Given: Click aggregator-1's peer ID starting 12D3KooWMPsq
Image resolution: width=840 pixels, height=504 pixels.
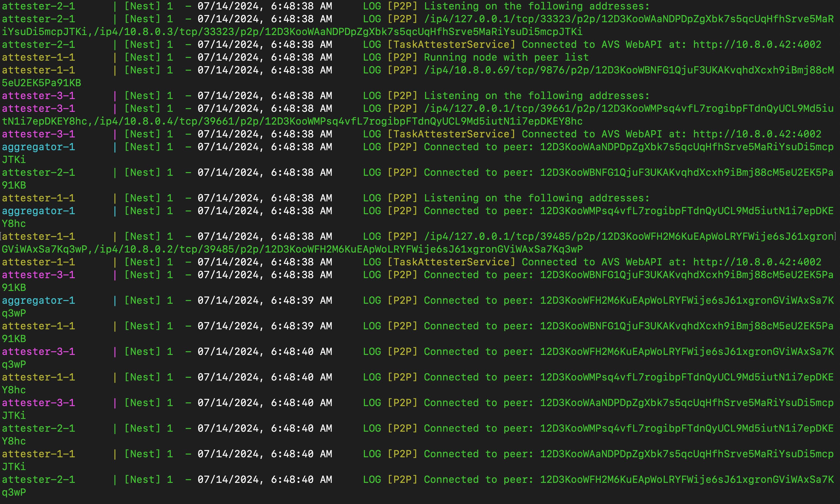Looking at the screenshot, I should click(687, 211).
